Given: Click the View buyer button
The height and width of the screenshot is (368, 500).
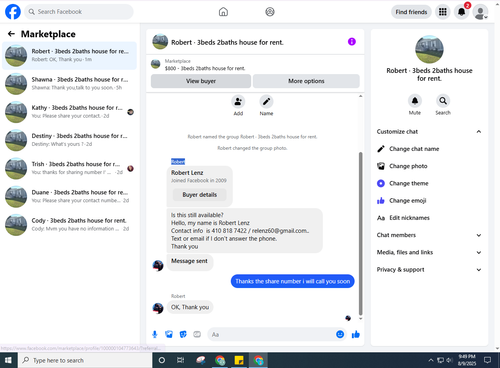Looking at the screenshot, I should [201, 81].
